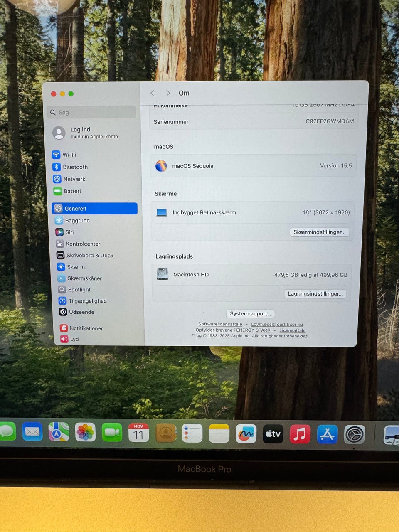This screenshot has width=399, height=532.
Task: Open Skærmindstillinger button
Action: click(x=319, y=232)
